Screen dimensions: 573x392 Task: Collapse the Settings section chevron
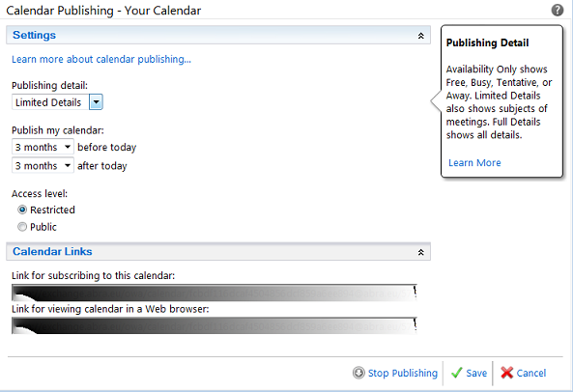pyautogui.click(x=421, y=36)
